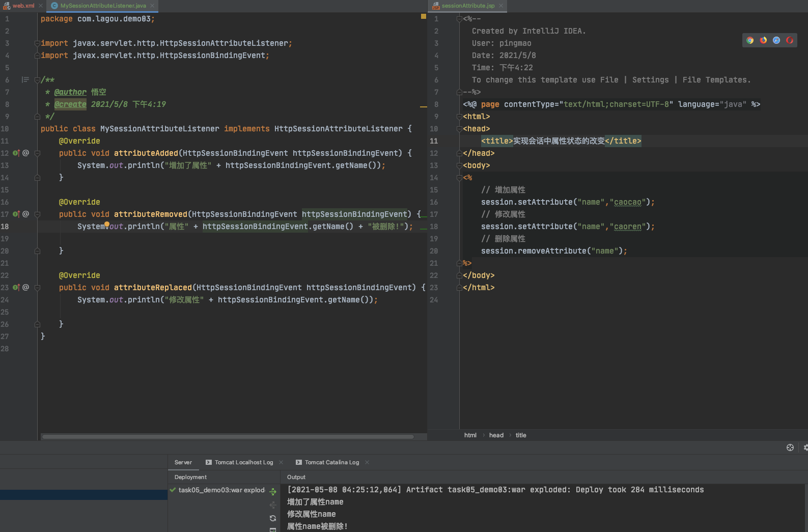
Task: Click the refresh deployment status icon
Action: coord(273,518)
